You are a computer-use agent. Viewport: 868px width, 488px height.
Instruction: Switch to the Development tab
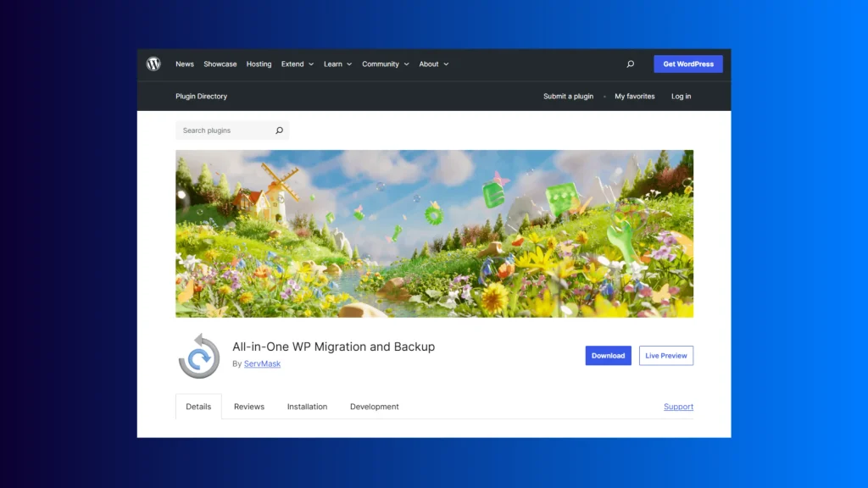[x=374, y=407]
